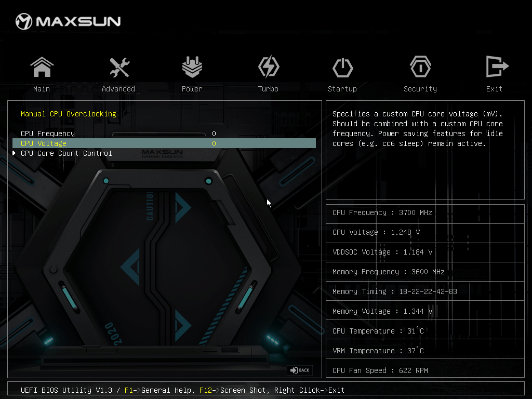Click the Advanced wrench-and-screwdriver icon
Screen dimensions: 532x399
(x=119, y=67)
